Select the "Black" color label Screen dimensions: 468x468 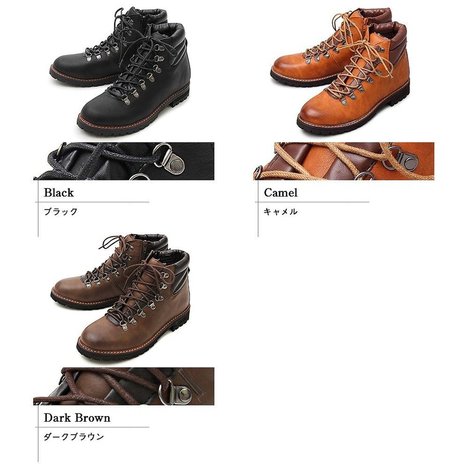click(59, 193)
